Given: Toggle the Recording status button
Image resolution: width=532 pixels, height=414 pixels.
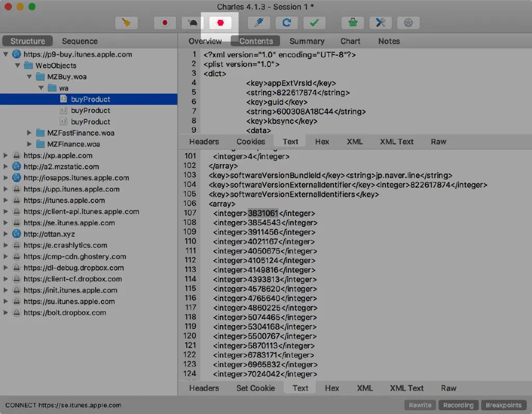Looking at the screenshot, I should (458, 405).
